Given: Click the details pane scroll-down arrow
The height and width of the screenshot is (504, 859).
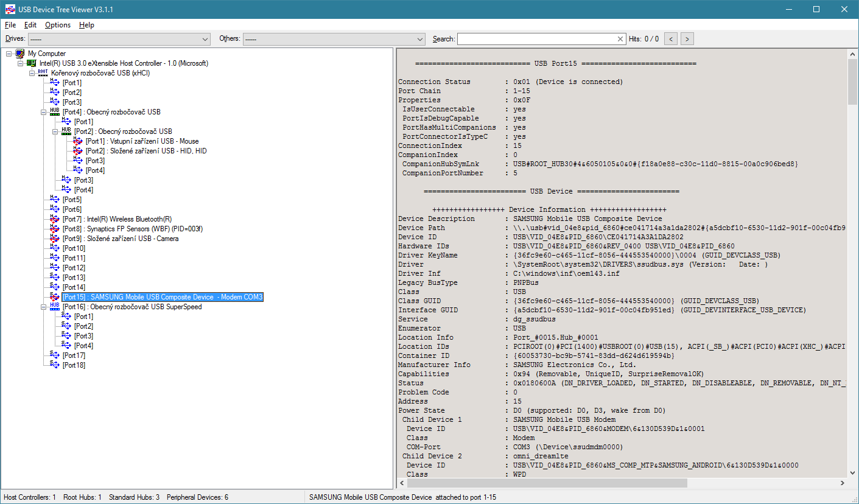Looking at the screenshot, I should pyautogui.click(x=852, y=473).
